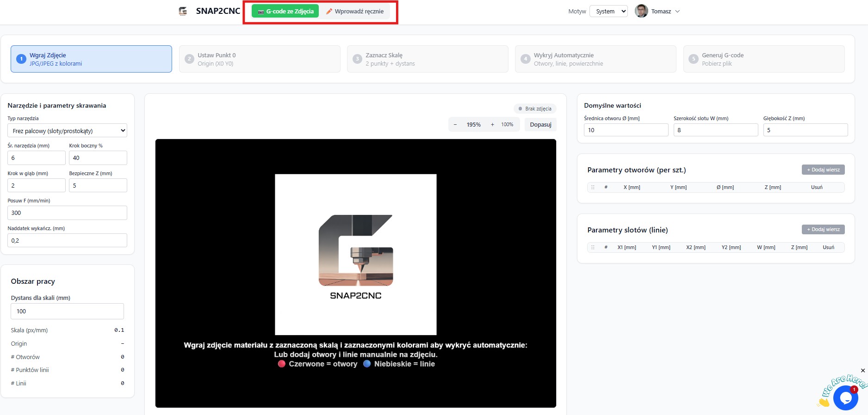Click the SNAP2CNC placeholder image on canvas
Image resolution: width=868 pixels, height=415 pixels.
(x=355, y=254)
